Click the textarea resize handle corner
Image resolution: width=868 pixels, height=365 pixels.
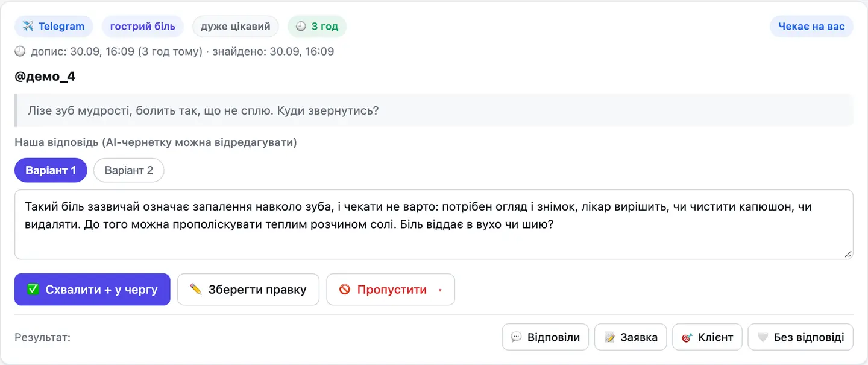tap(848, 255)
